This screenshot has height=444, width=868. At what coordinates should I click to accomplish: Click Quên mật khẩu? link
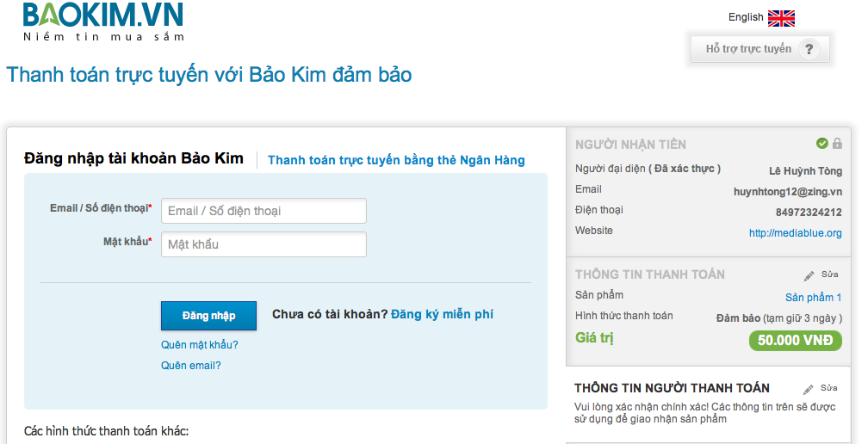[x=200, y=345]
